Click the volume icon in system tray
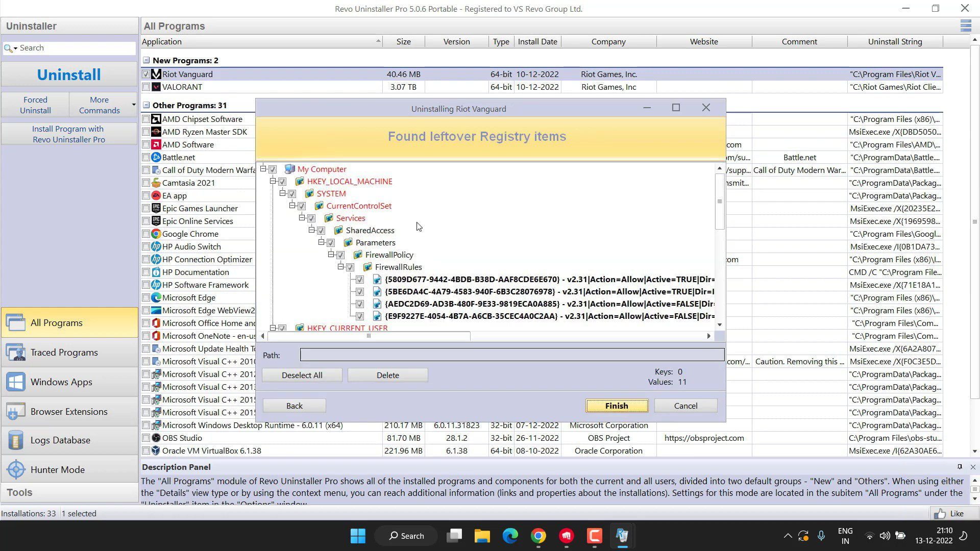Image resolution: width=980 pixels, height=551 pixels. pos(885,536)
